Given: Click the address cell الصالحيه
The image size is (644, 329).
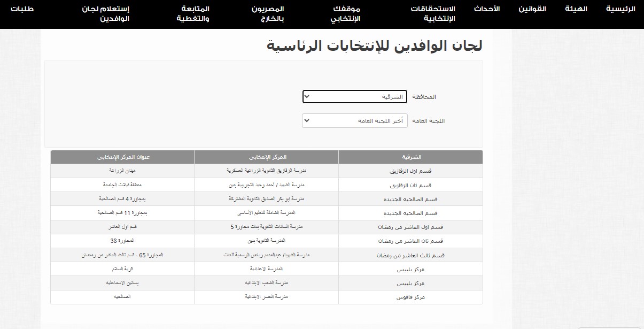Looking at the screenshot, I should pos(122,296).
